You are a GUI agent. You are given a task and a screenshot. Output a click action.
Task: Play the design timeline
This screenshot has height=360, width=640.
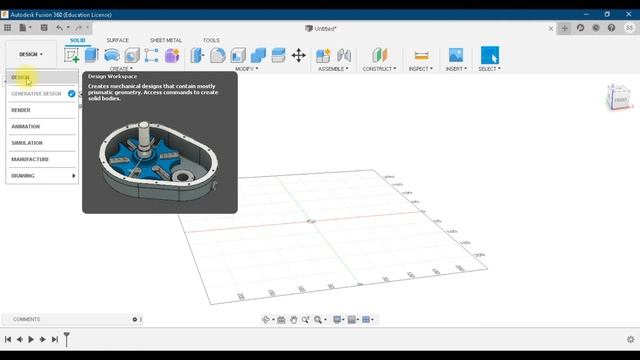pos(31,339)
